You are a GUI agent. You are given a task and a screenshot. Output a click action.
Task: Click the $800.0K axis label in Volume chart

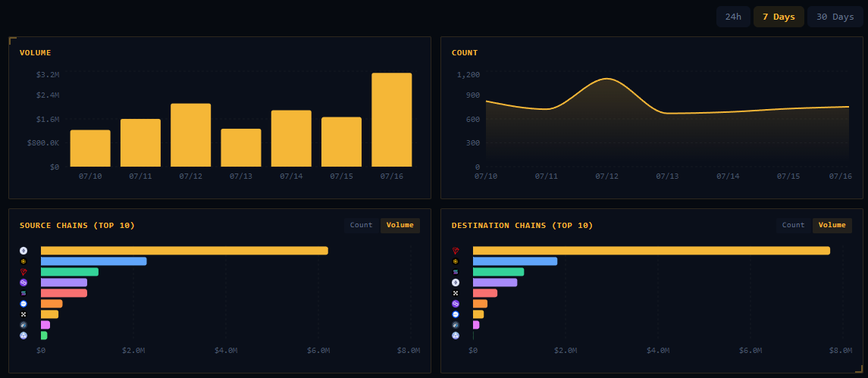click(43, 142)
